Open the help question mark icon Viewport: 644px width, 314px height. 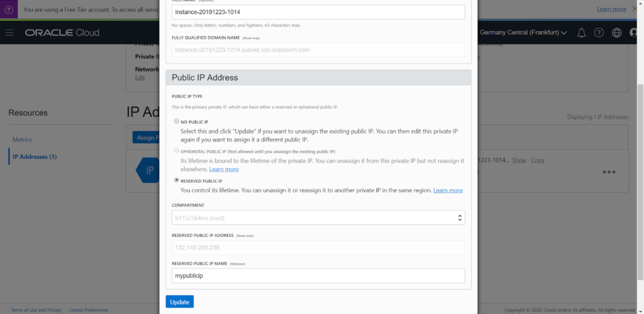pos(599,33)
